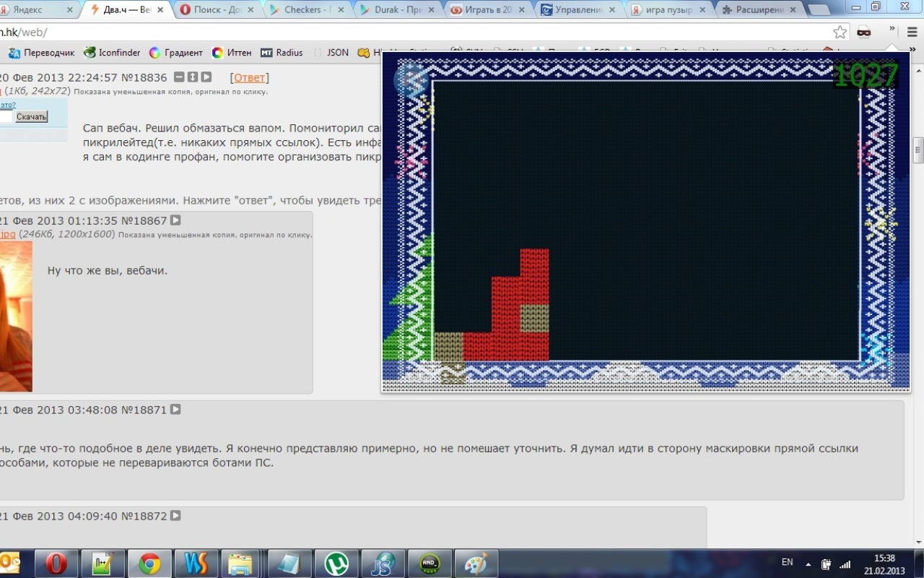
Task: Click the round back button in the game
Action: pyautogui.click(x=411, y=80)
